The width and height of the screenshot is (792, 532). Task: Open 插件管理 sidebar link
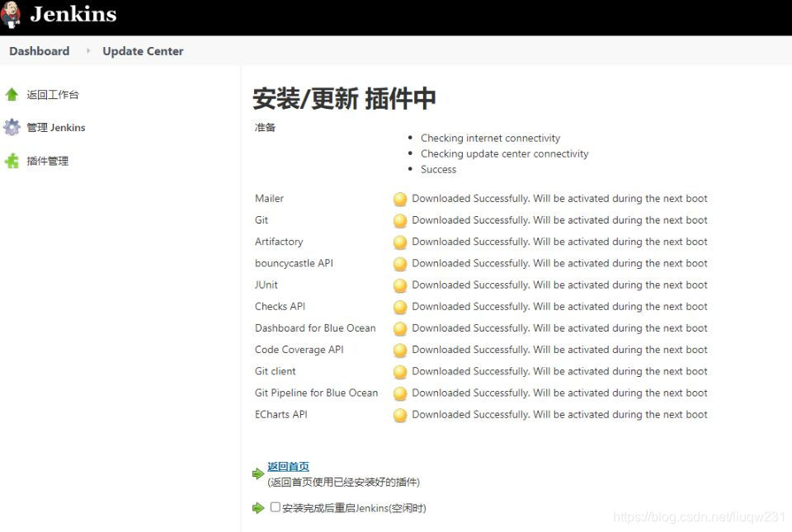point(48,161)
